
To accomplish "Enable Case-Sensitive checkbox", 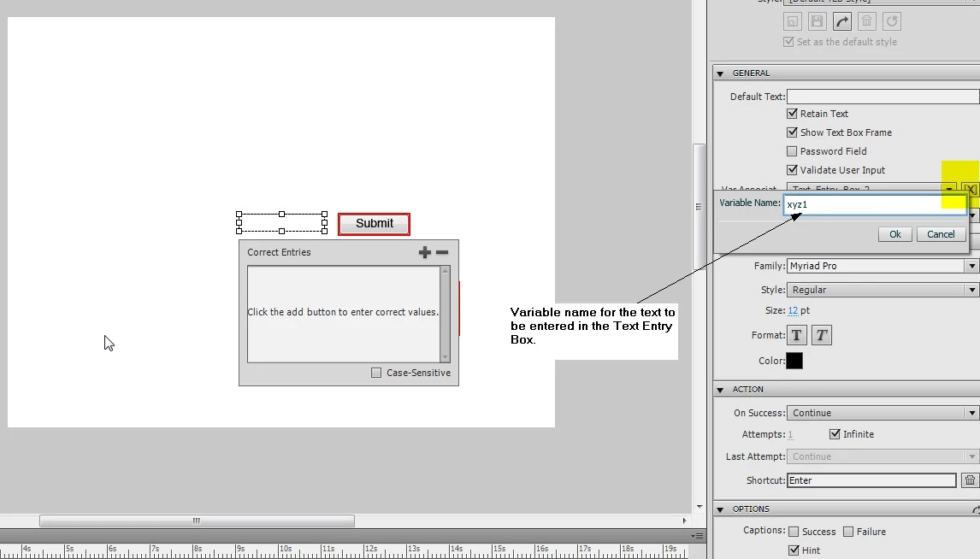I will 376,373.
